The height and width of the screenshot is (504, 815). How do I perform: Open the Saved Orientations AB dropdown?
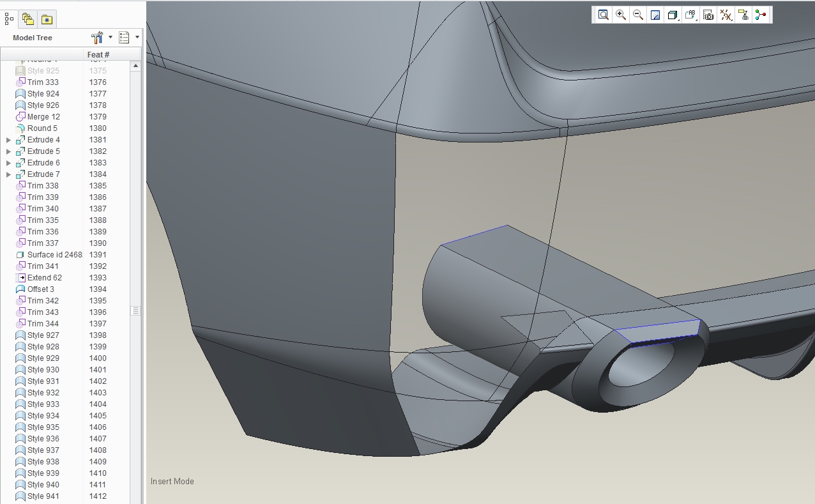(x=690, y=15)
